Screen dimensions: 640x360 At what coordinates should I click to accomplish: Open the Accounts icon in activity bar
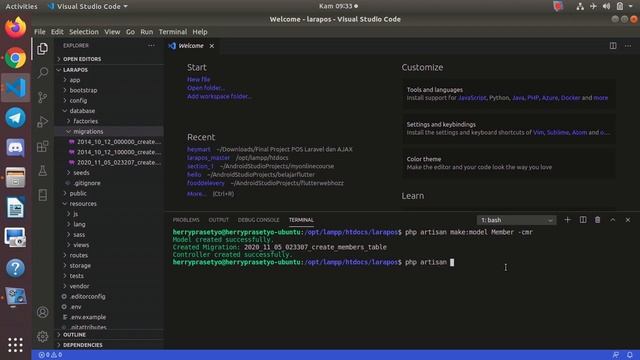click(42, 312)
